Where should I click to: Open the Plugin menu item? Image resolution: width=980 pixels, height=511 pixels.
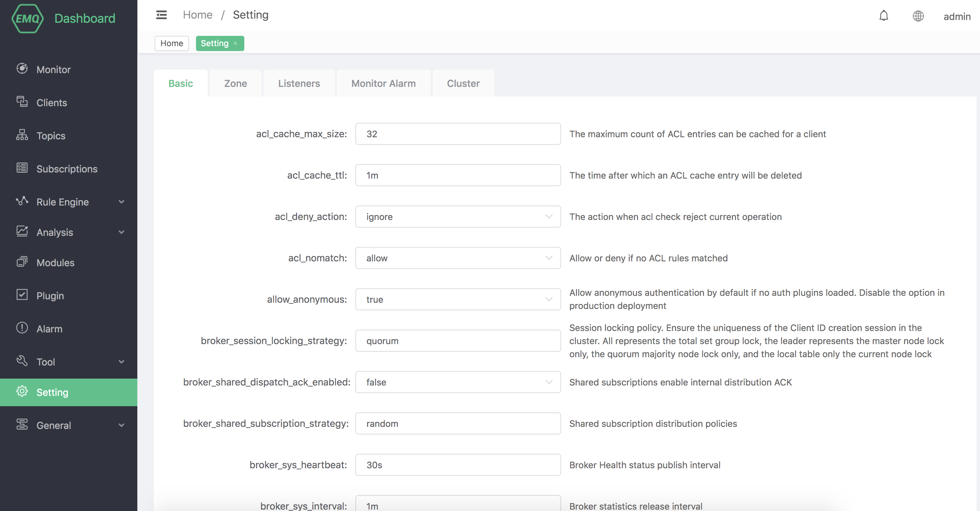point(68,296)
